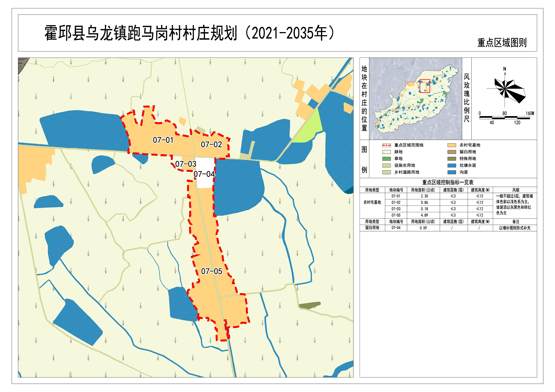Click the vertical 风玫瑰比例尺 caption
The image size is (555, 392).
[x=467, y=98]
